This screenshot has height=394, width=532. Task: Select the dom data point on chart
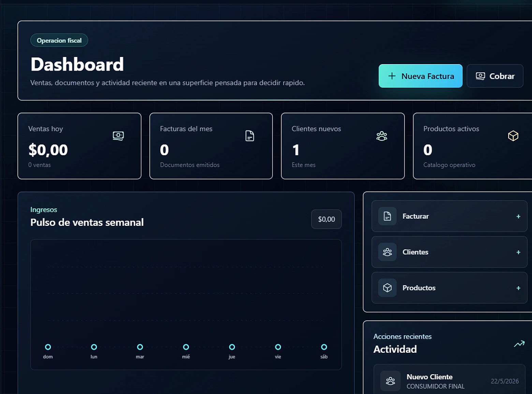click(x=48, y=347)
